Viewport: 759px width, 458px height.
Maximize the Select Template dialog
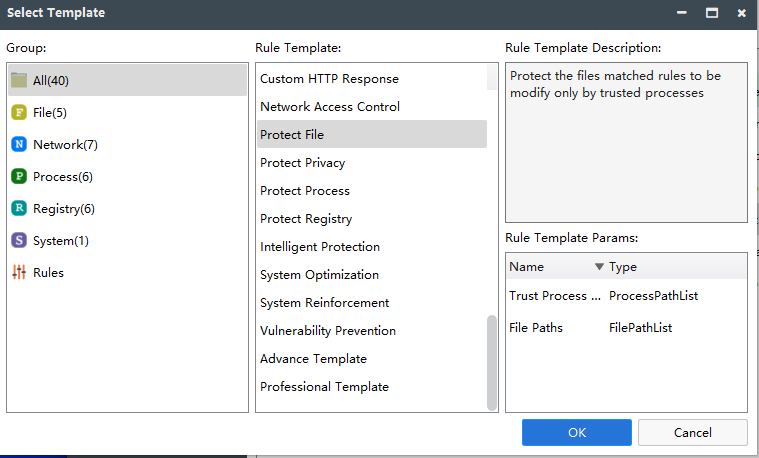coord(712,14)
